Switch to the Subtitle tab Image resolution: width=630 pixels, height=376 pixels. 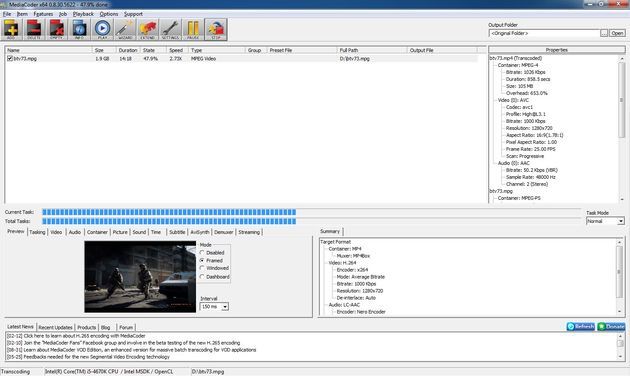coord(177,232)
